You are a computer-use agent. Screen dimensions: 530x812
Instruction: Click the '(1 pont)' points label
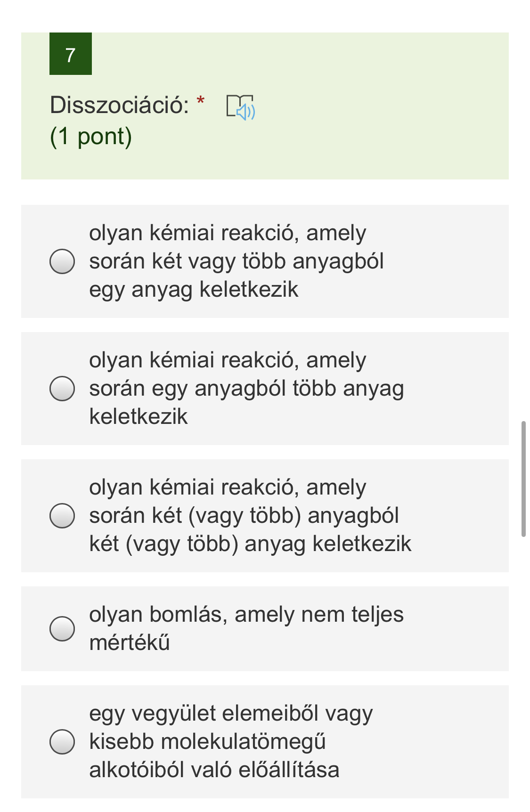coord(91,137)
